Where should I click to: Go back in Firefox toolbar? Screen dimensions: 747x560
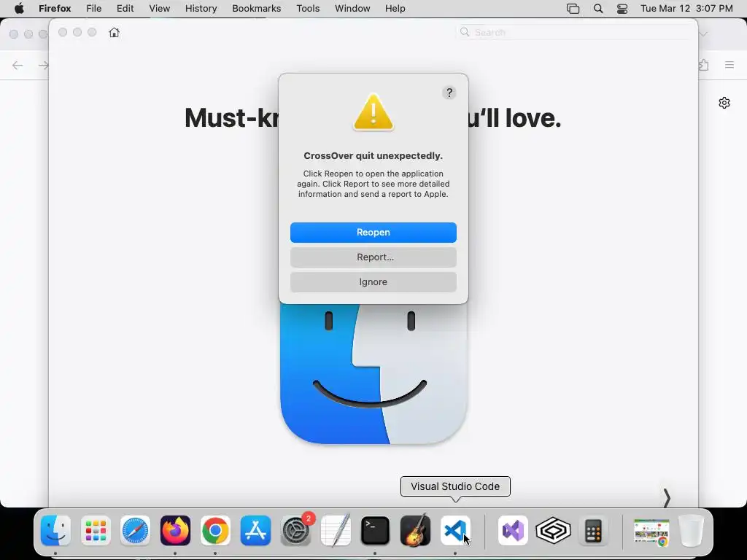(x=18, y=65)
